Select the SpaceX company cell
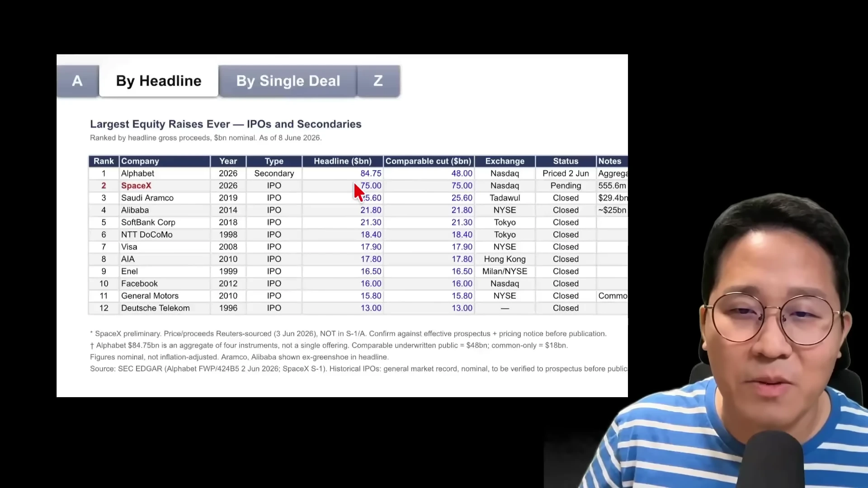The image size is (868, 488). click(x=165, y=186)
